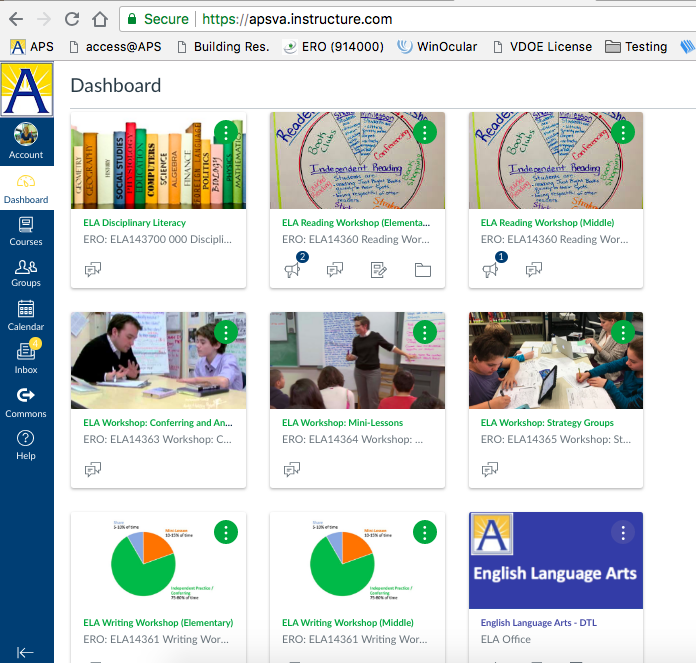Open options menu on Mini-Lessons card

[x=425, y=332]
